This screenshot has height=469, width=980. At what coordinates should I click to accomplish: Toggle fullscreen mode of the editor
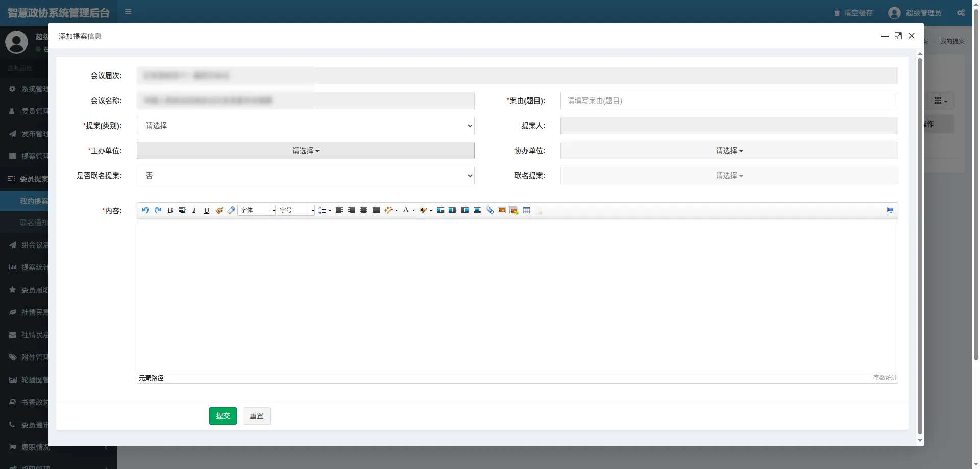[890, 210]
